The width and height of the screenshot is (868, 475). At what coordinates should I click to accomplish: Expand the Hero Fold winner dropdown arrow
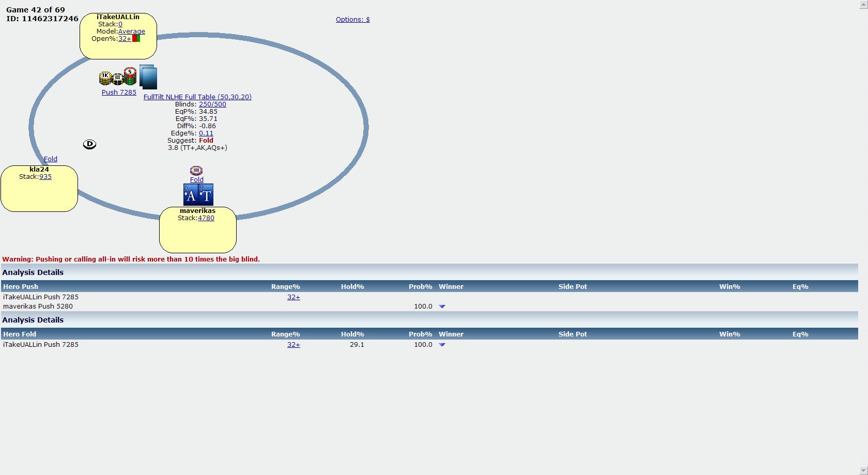pos(442,345)
